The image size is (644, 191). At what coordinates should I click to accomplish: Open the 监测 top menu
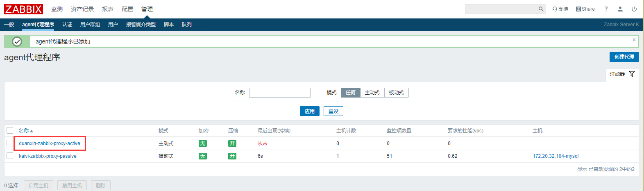pyautogui.click(x=57, y=9)
